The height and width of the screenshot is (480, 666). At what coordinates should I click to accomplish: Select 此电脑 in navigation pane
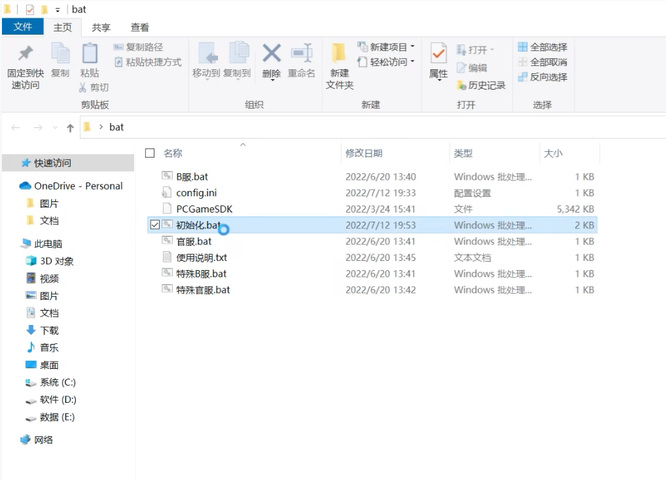coord(41,244)
